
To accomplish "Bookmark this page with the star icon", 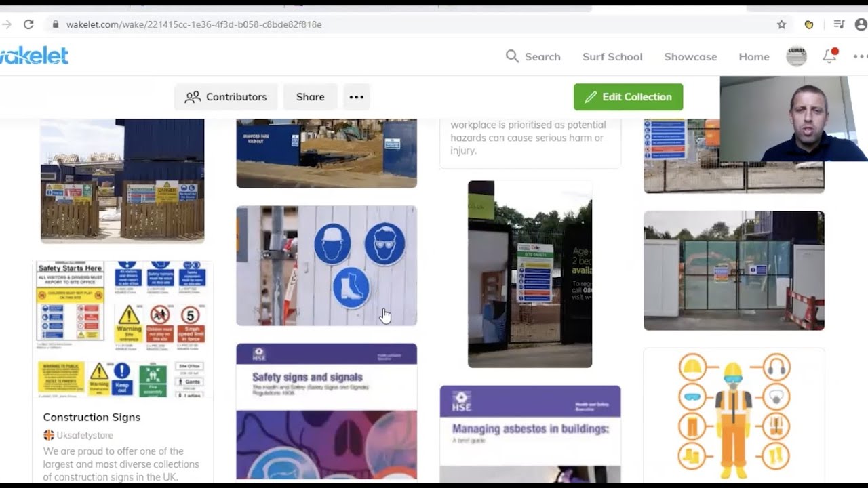I will (781, 24).
